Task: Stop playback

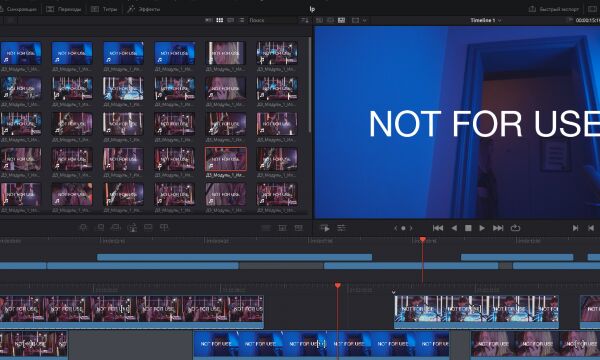Action: (x=468, y=228)
